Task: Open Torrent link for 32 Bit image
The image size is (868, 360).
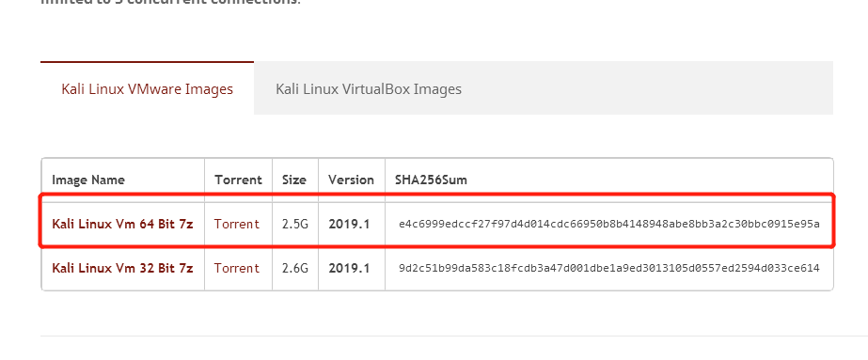Action: [237, 268]
